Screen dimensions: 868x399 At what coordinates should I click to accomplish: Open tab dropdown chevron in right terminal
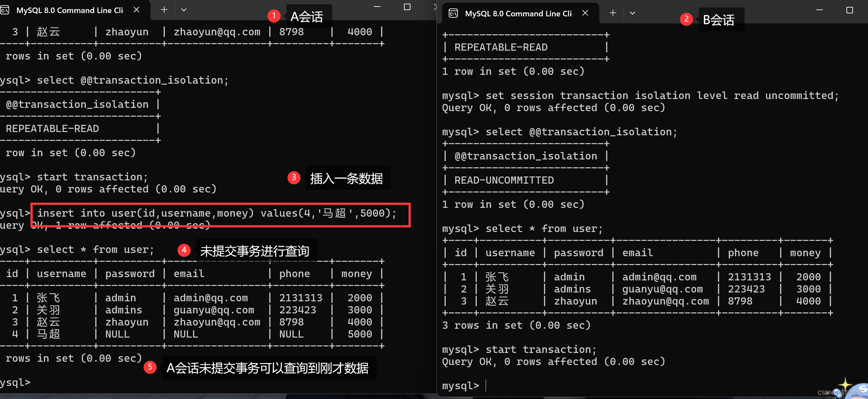click(x=632, y=13)
